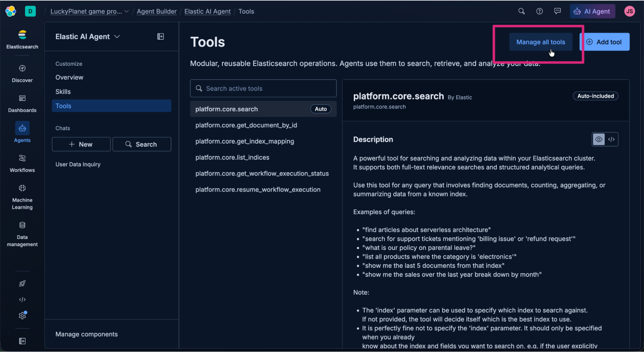Click the Add tool button
This screenshot has height=352, width=644.
pyautogui.click(x=604, y=42)
